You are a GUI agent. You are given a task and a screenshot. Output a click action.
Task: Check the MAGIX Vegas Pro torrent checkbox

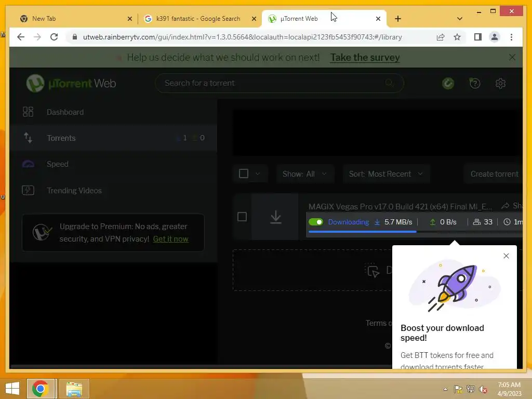coord(242,217)
